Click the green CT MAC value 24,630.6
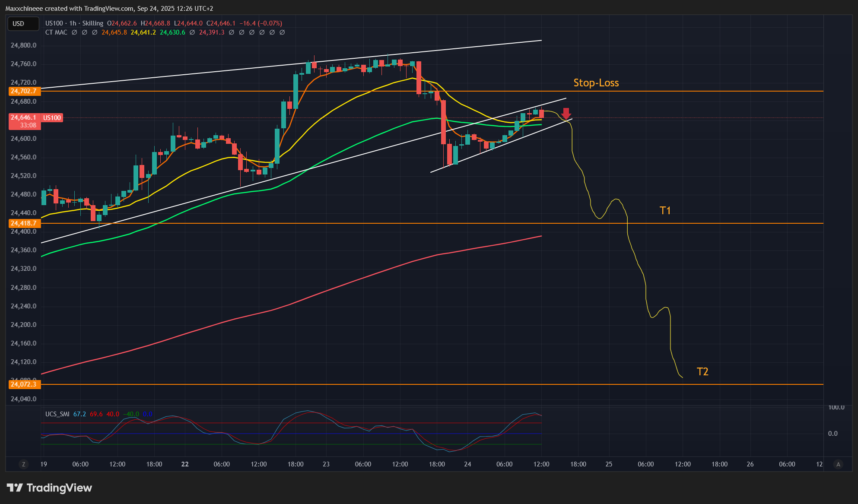The image size is (858, 504). coord(172,32)
